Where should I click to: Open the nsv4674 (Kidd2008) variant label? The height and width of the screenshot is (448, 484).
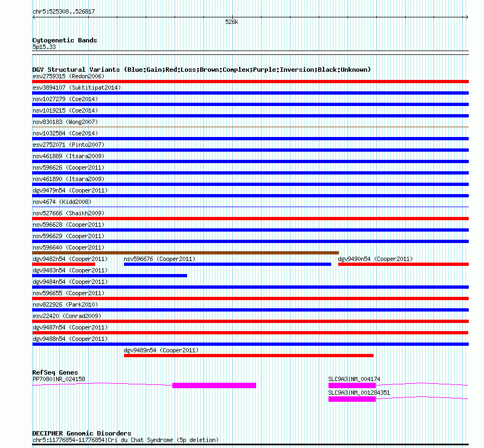pyautogui.click(x=62, y=202)
